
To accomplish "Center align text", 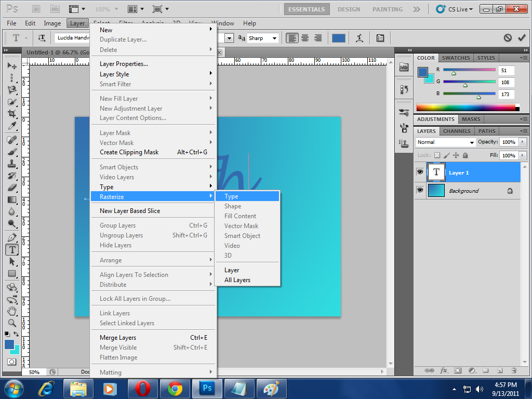I will click(305, 38).
